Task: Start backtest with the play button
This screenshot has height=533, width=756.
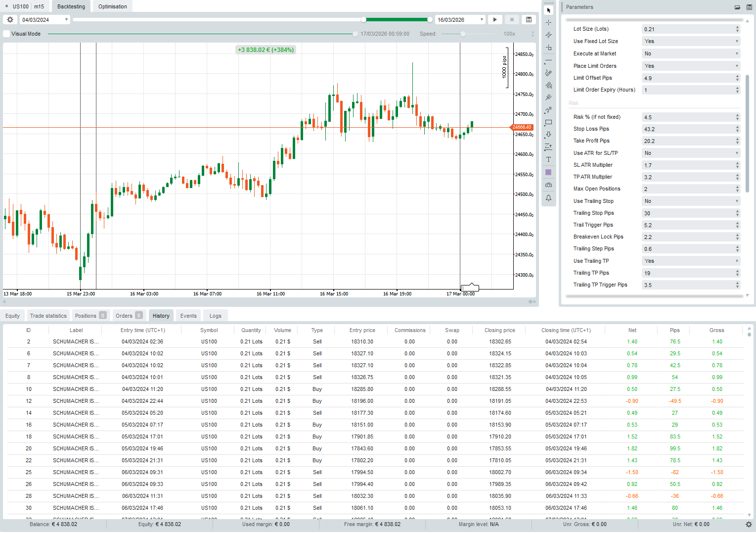Action: click(x=495, y=20)
